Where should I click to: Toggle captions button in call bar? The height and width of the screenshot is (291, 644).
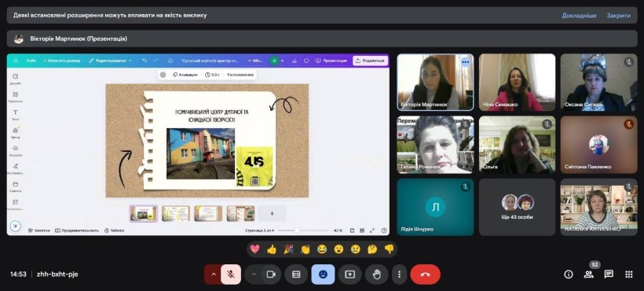pyautogui.click(x=296, y=274)
